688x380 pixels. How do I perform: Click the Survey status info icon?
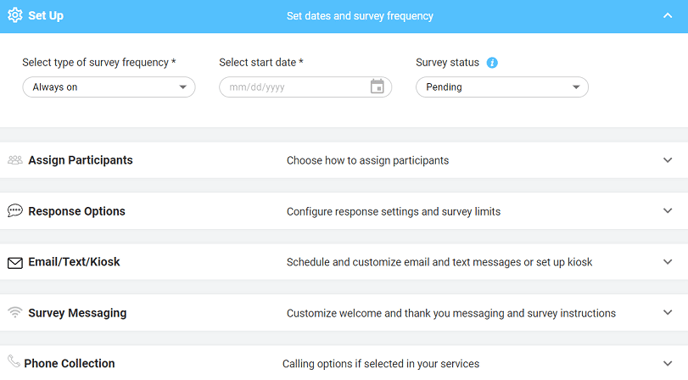pos(492,63)
